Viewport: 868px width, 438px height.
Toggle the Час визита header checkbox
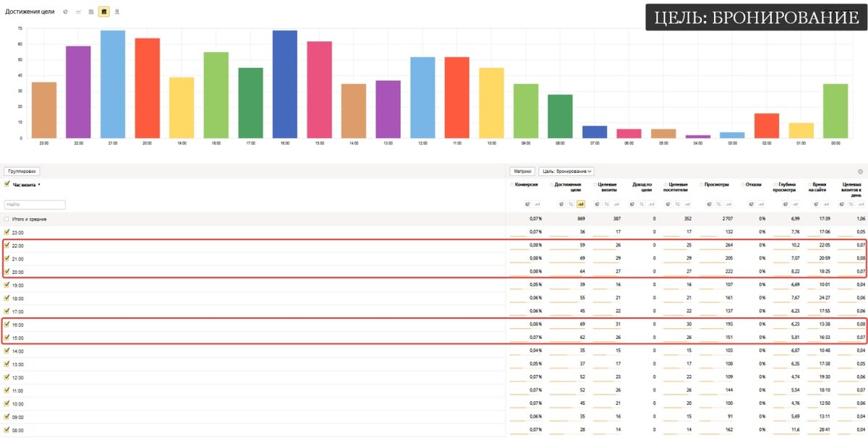[7, 184]
